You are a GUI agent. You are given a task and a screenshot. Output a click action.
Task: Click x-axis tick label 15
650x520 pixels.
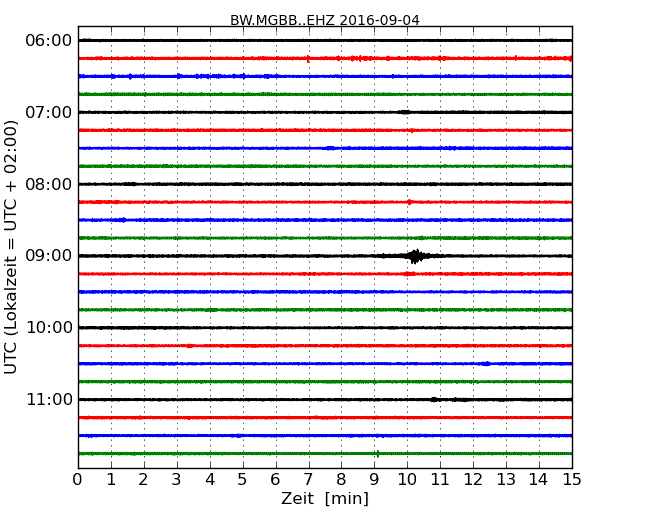572,480
